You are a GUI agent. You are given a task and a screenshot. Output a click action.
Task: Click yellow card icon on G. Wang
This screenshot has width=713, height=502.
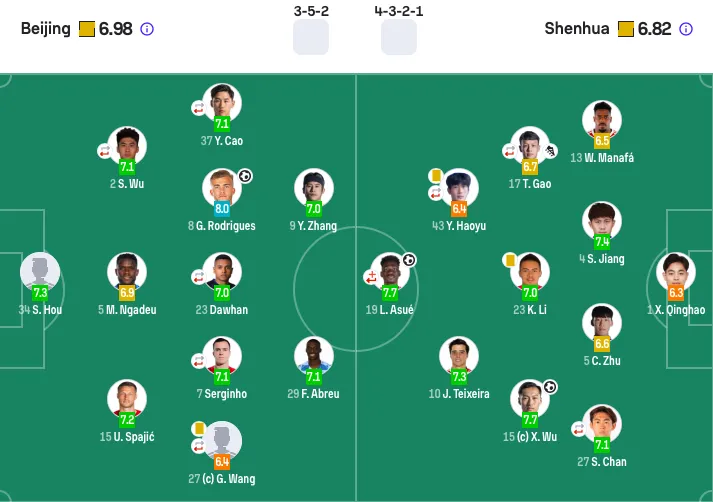[199, 428]
